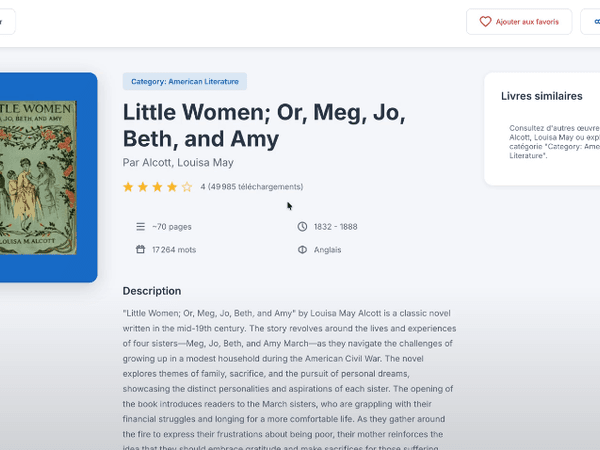Click the second rating star
The image size is (600, 450).
click(x=143, y=187)
